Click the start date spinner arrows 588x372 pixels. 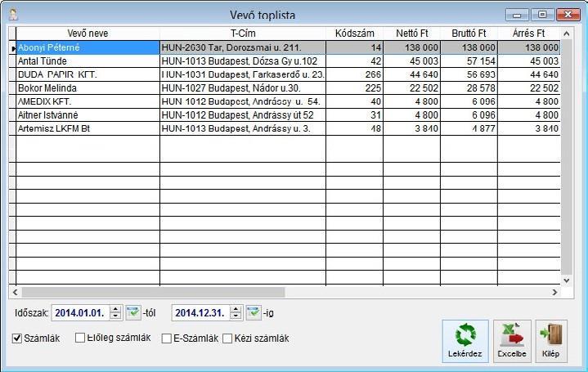115,313
